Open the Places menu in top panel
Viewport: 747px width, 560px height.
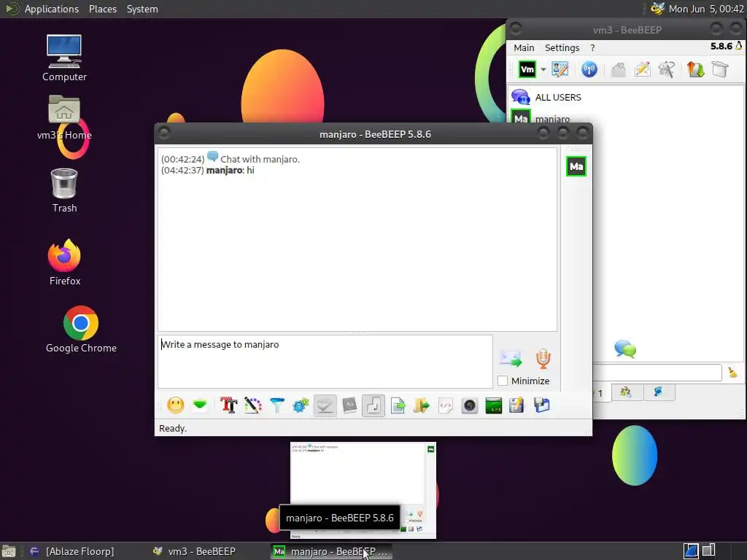tap(103, 9)
